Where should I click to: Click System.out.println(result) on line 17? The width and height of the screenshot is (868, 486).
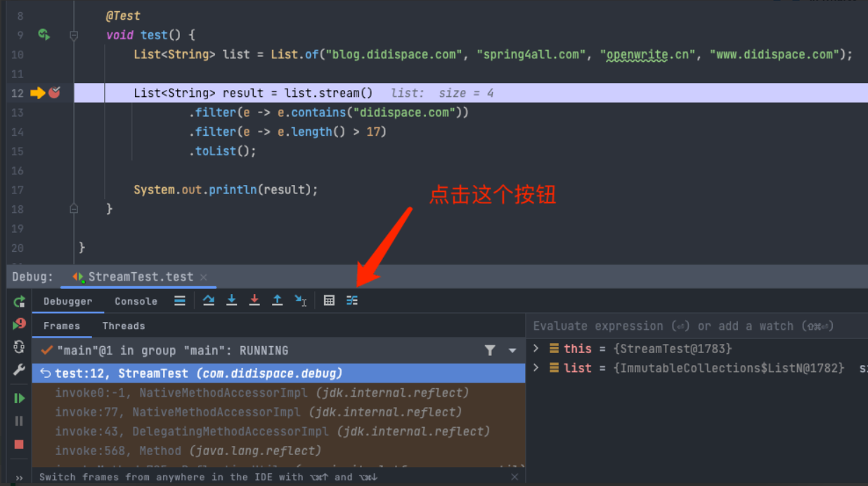tap(226, 190)
